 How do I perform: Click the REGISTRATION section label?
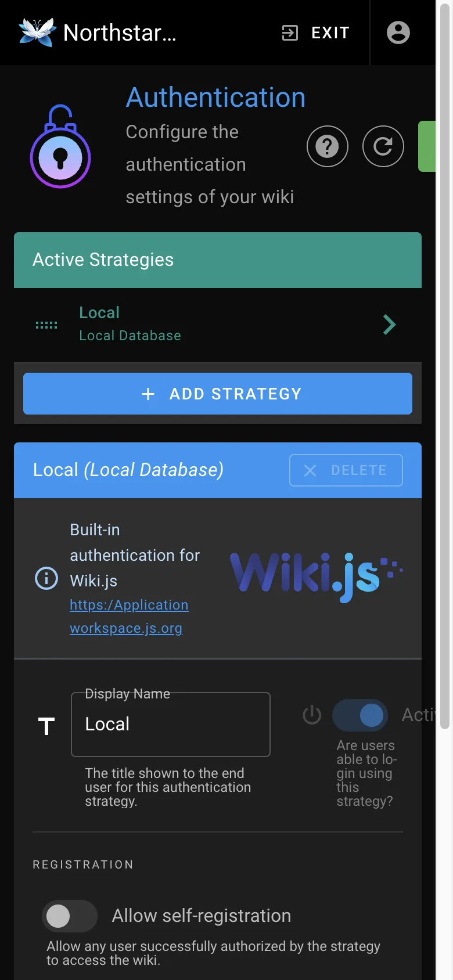click(x=83, y=864)
